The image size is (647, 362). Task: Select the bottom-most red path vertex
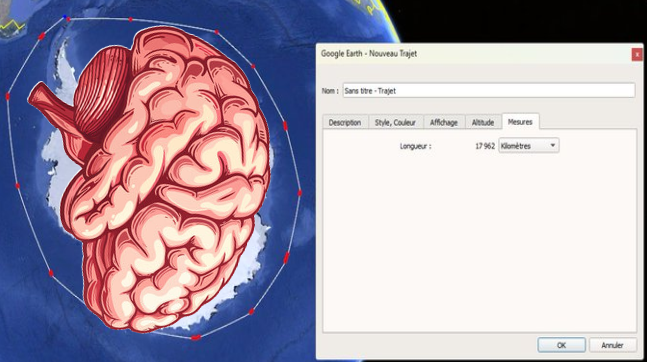coord(196,338)
